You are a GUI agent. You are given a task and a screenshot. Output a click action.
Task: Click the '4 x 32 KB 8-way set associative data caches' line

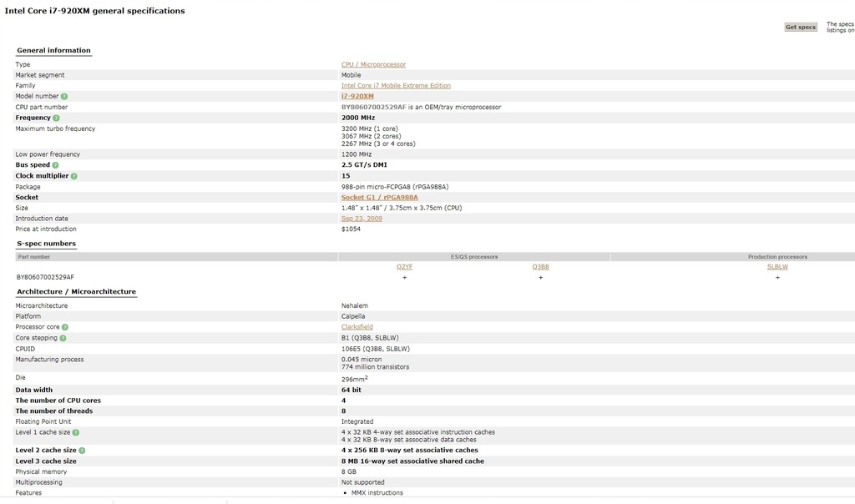tap(409, 440)
